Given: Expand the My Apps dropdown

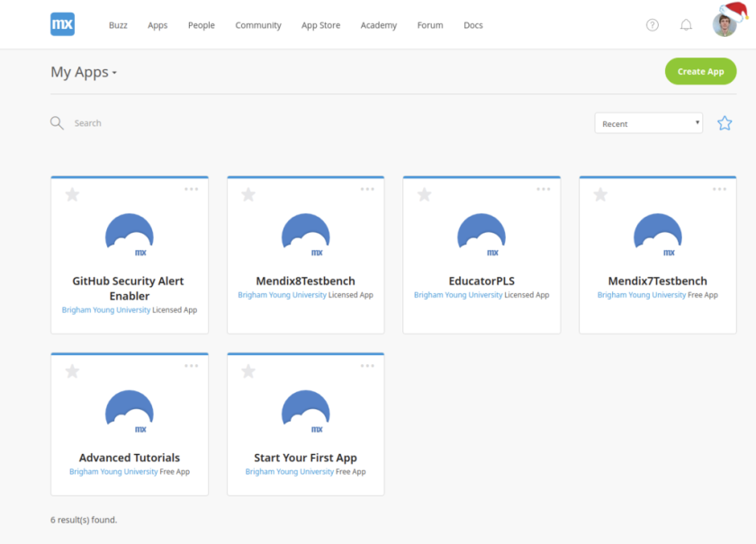Looking at the screenshot, I should (x=85, y=73).
